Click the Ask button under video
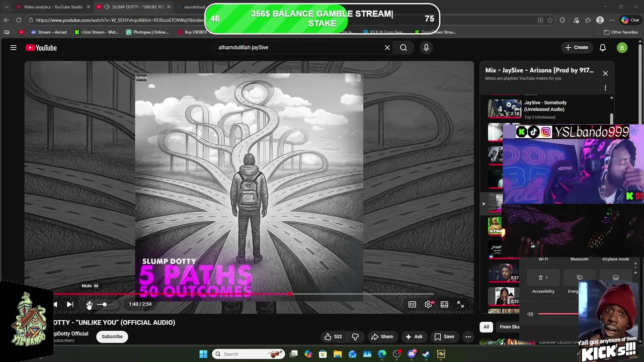644x362 pixels. (414, 337)
